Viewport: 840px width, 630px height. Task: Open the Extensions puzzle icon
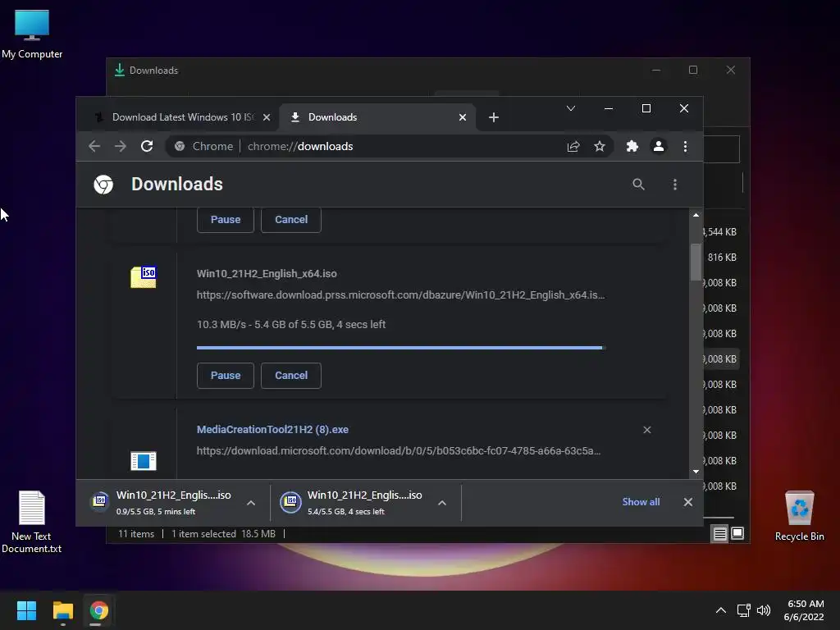[x=632, y=146]
